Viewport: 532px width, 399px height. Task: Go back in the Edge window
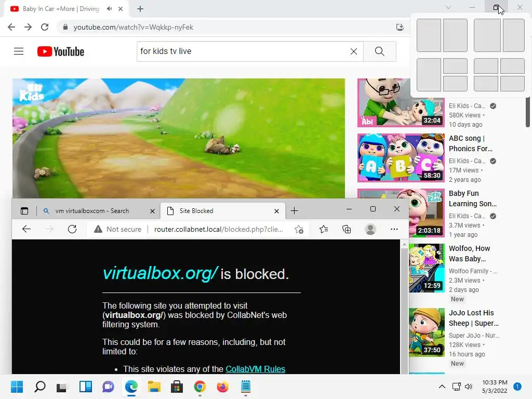point(26,229)
